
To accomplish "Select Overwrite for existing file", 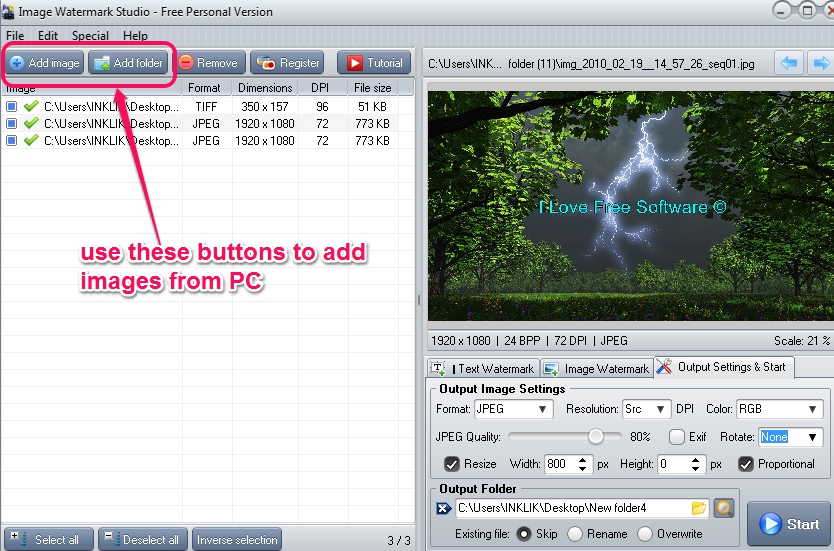I will (x=645, y=533).
